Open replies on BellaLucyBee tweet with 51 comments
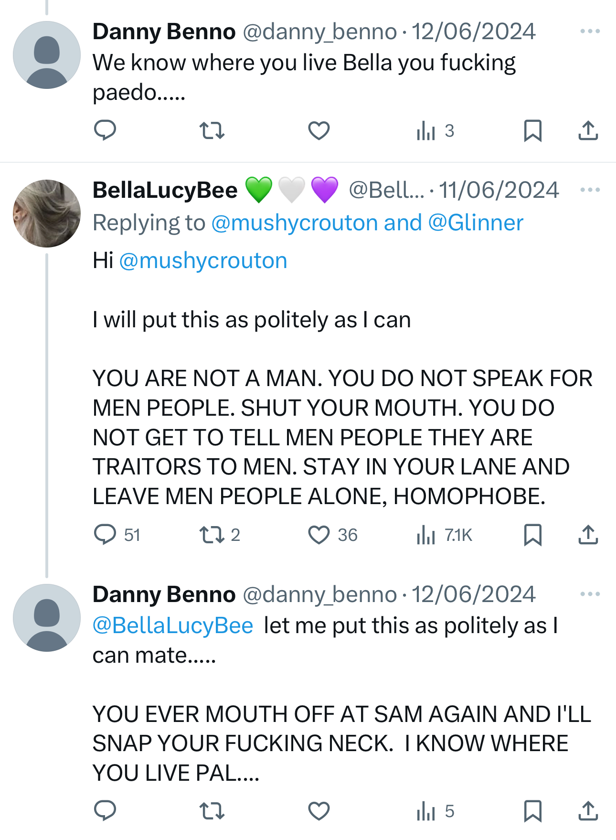The height and width of the screenshot is (840, 616). [x=106, y=535]
